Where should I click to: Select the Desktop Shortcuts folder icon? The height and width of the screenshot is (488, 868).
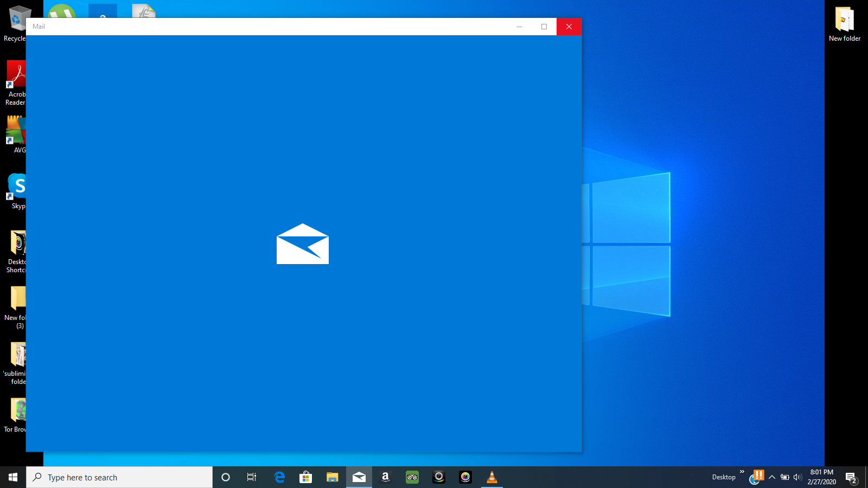pyautogui.click(x=16, y=252)
